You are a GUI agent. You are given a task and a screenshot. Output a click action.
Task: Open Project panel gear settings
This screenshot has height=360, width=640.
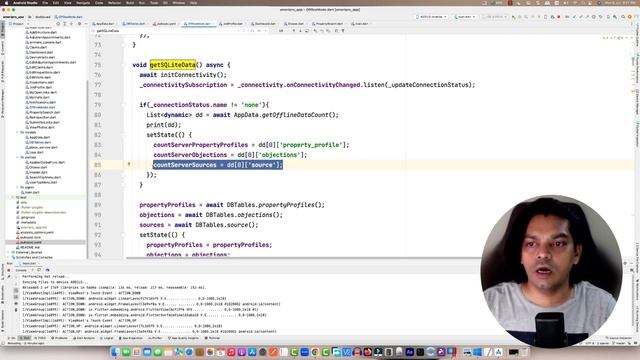pyautogui.click(x=80, y=24)
